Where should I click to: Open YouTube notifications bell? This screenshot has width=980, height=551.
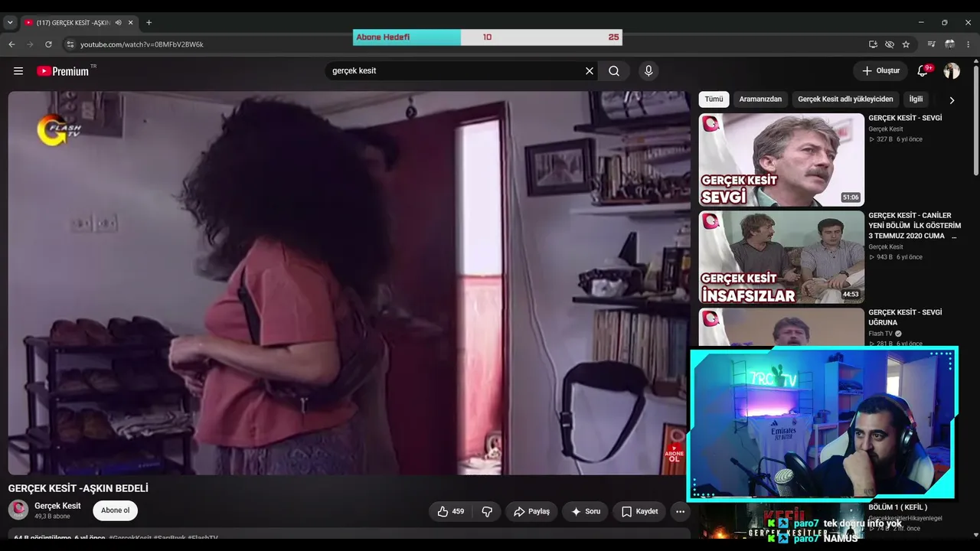(923, 71)
